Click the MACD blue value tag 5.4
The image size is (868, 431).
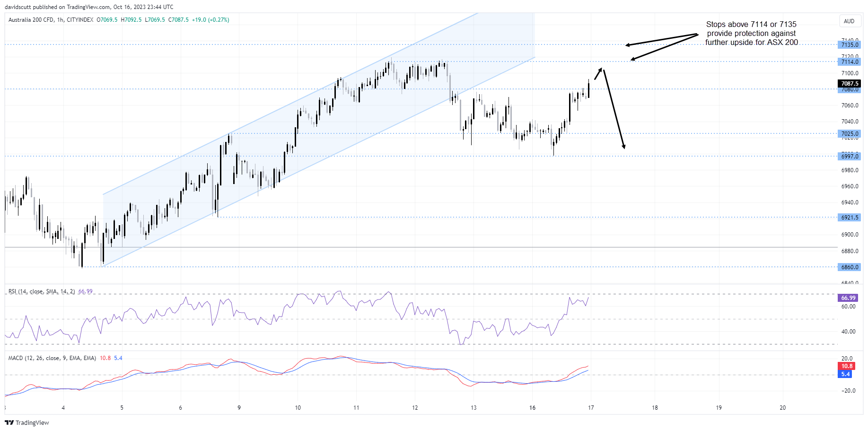tap(845, 374)
